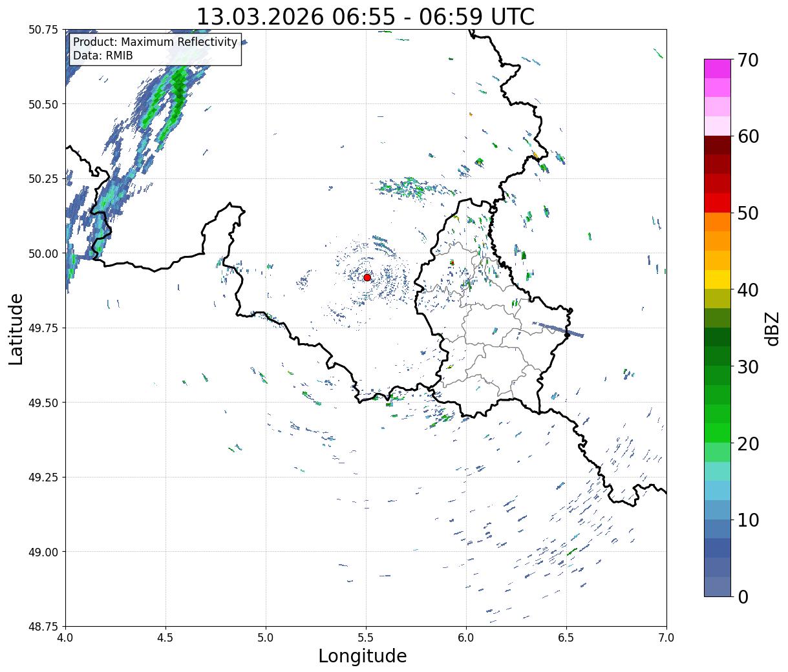Click the colorbar tick label 60
Screen dimensions: 788x672
click(748, 136)
